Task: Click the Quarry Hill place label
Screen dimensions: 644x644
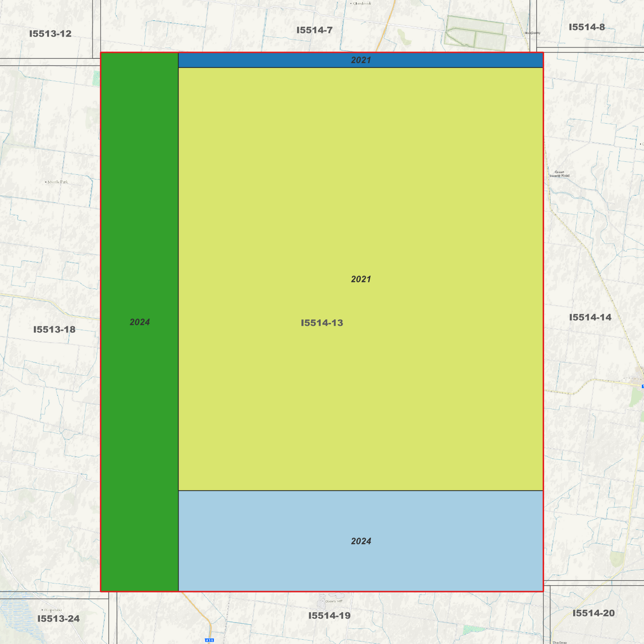Action: [x=333, y=601]
